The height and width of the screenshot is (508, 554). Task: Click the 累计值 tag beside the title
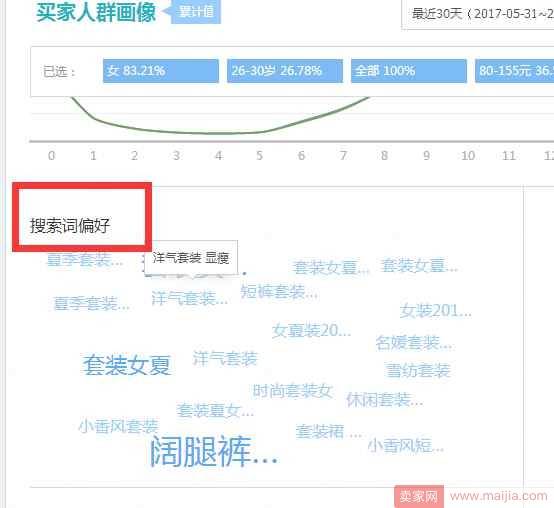click(x=196, y=12)
